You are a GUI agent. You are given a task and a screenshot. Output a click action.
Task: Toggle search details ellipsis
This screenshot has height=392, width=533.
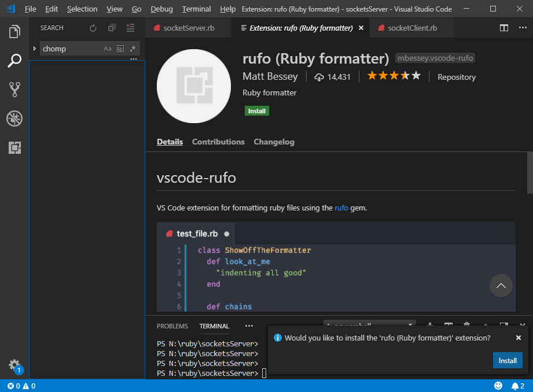click(134, 59)
